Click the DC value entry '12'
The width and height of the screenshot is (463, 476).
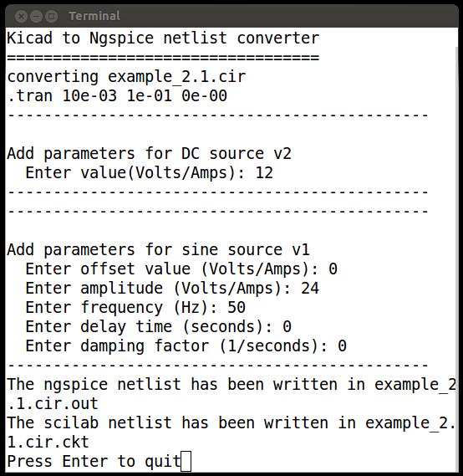click(x=264, y=173)
